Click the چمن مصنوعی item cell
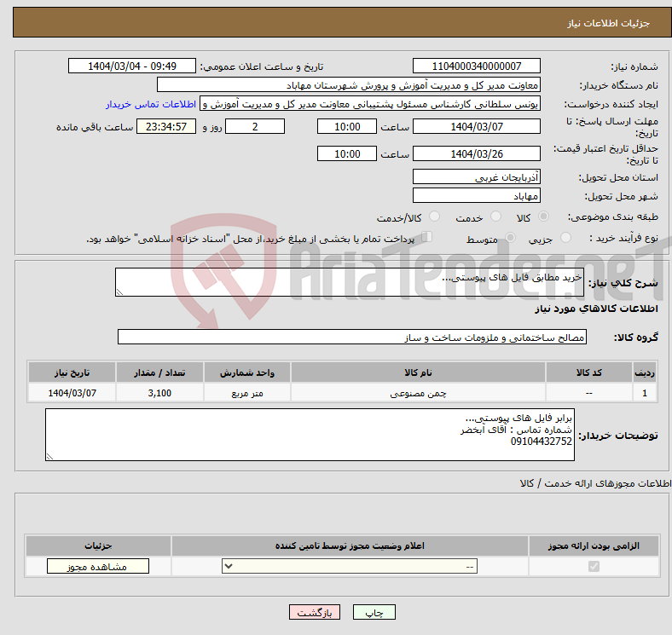 tap(418, 393)
